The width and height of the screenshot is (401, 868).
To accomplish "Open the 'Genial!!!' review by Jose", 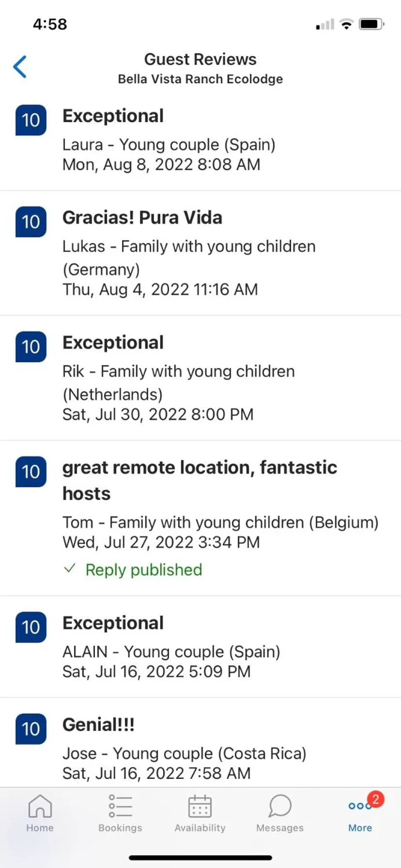I will tap(99, 725).
